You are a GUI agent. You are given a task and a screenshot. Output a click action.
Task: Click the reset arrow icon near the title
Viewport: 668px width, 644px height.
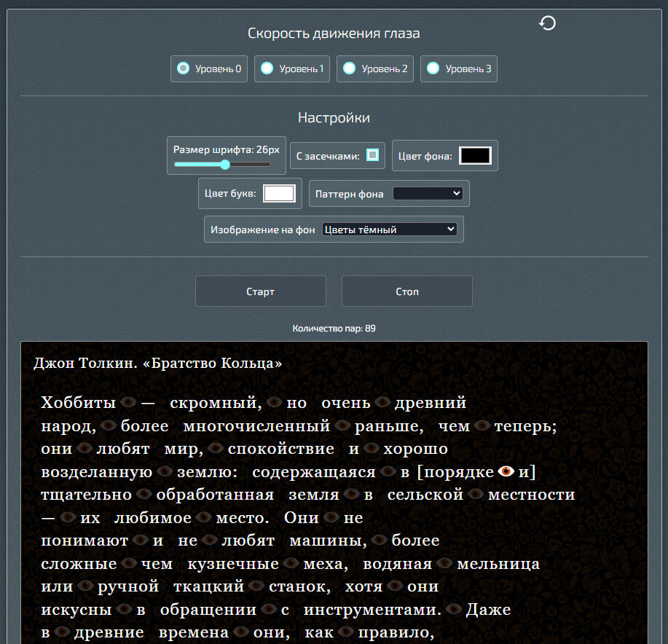(547, 23)
